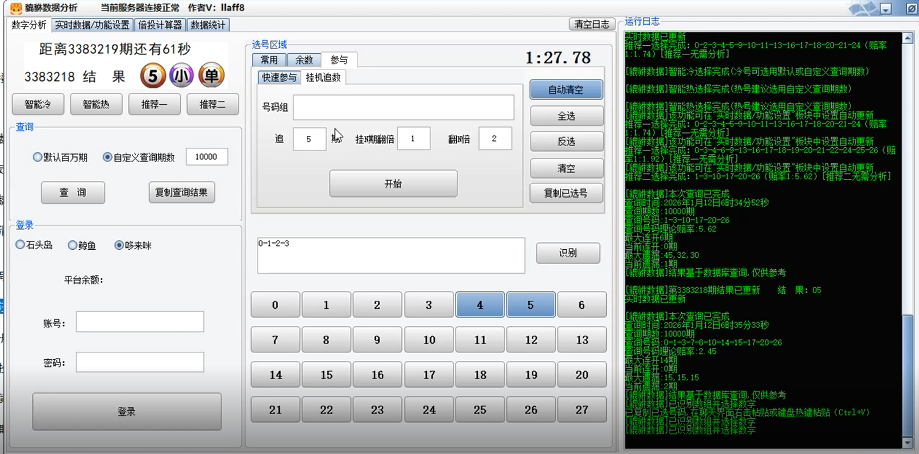This screenshot has width=919, height=454.
Task: Choose the 鲸鱼 platform radio button
Action: [x=72, y=244]
